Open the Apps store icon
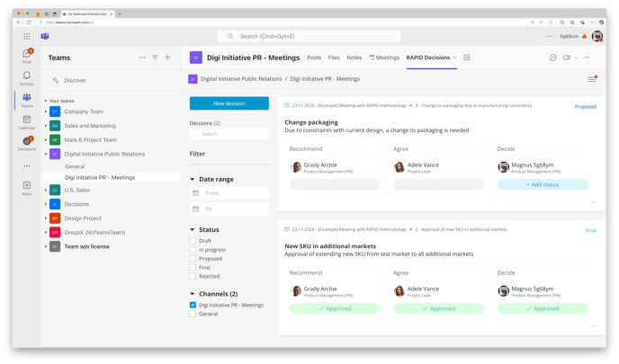 pyautogui.click(x=27, y=188)
